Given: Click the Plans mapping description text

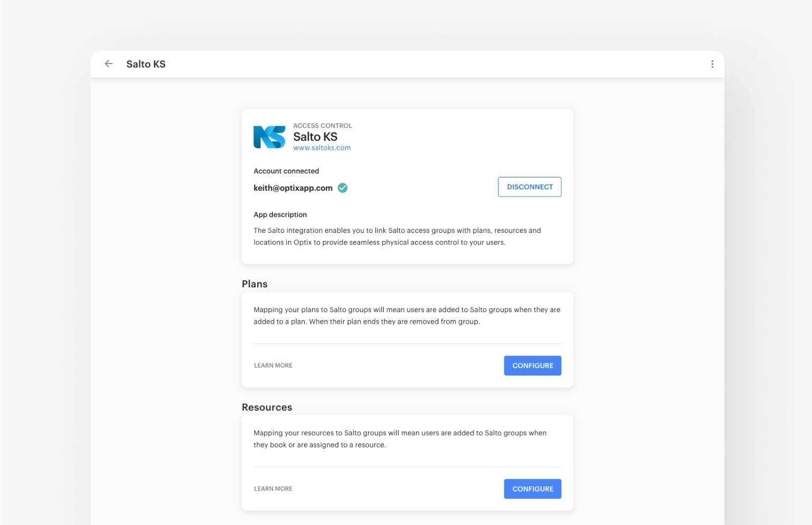Looking at the screenshot, I should coord(407,316).
